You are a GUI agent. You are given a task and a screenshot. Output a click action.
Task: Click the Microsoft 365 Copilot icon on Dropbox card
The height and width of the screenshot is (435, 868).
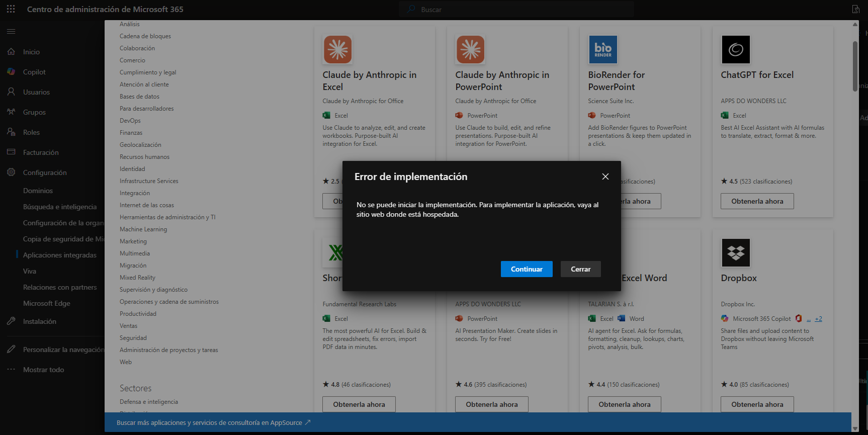725,319
